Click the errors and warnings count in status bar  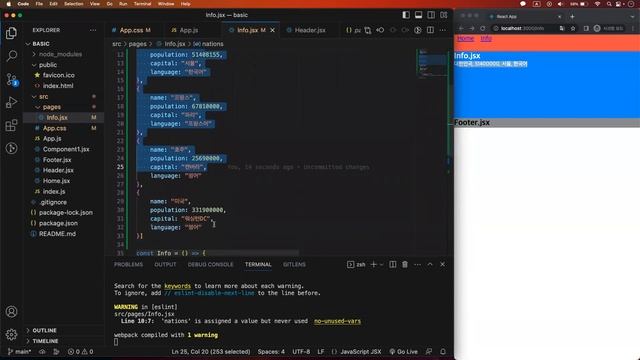80,351
